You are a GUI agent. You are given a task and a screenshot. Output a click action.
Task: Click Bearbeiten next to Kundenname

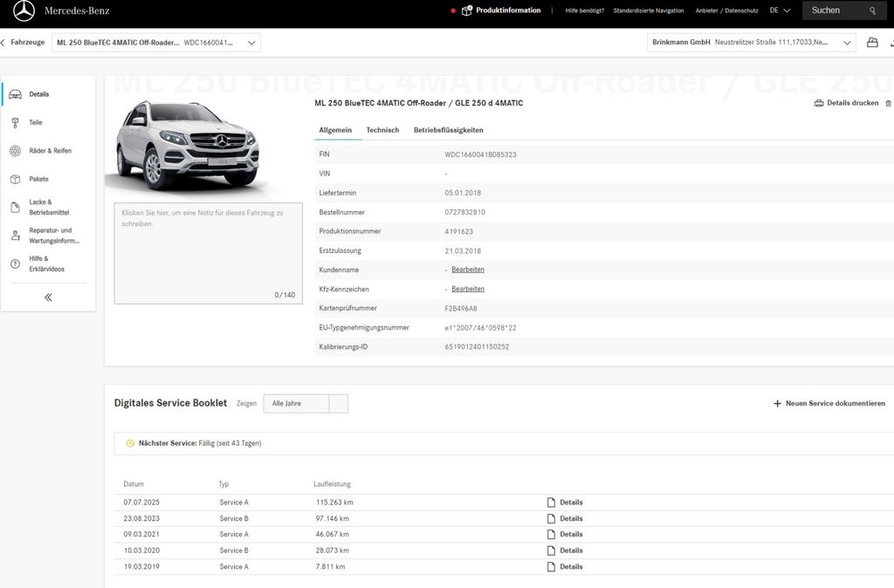[468, 270]
